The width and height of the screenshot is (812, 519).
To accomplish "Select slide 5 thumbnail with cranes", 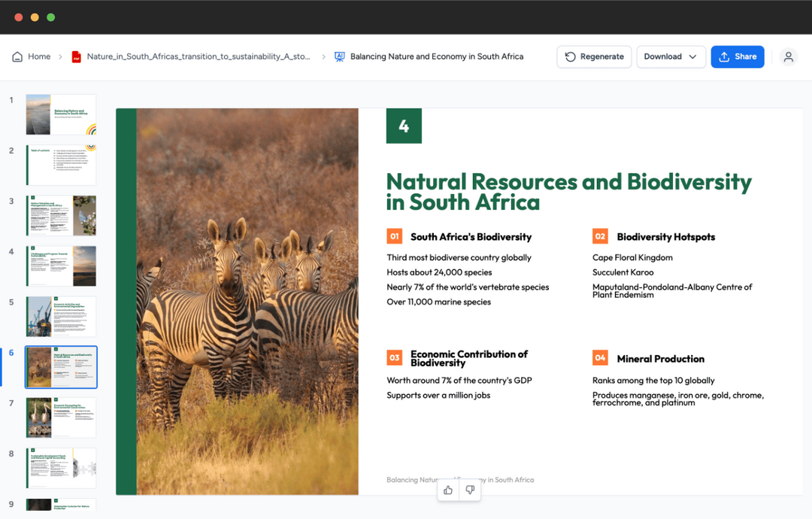I will [x=61, y=317].
